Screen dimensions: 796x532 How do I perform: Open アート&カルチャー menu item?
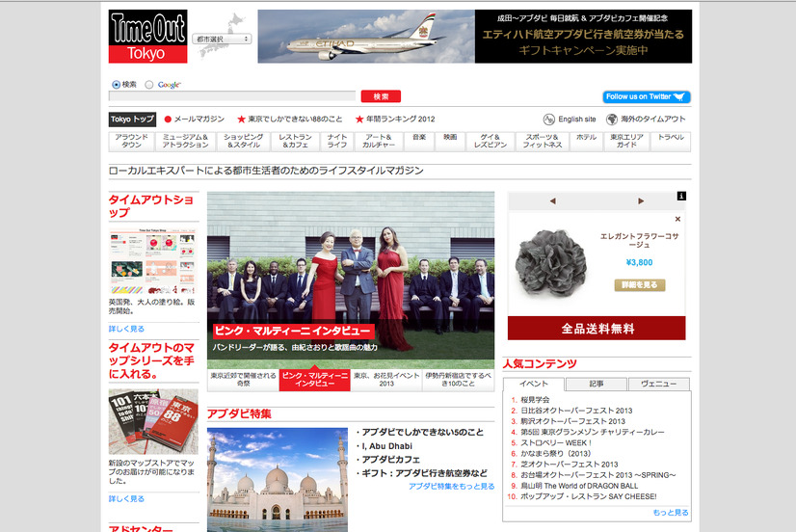click(x=379, y=141)
